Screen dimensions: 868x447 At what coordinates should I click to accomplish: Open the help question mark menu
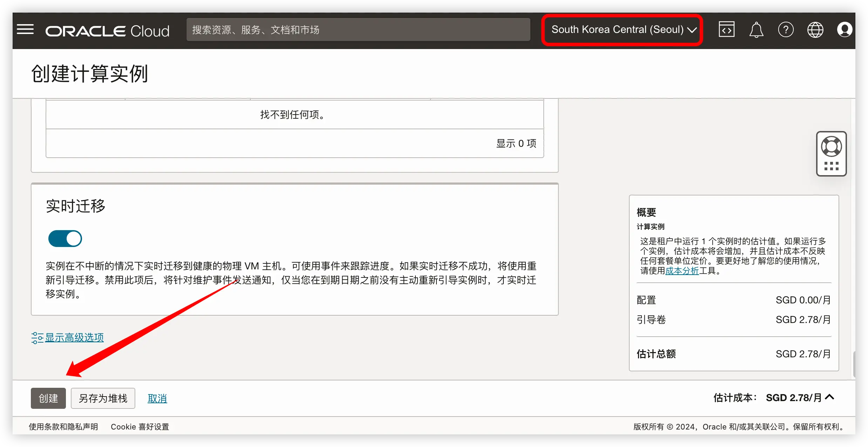click(786, 29)
